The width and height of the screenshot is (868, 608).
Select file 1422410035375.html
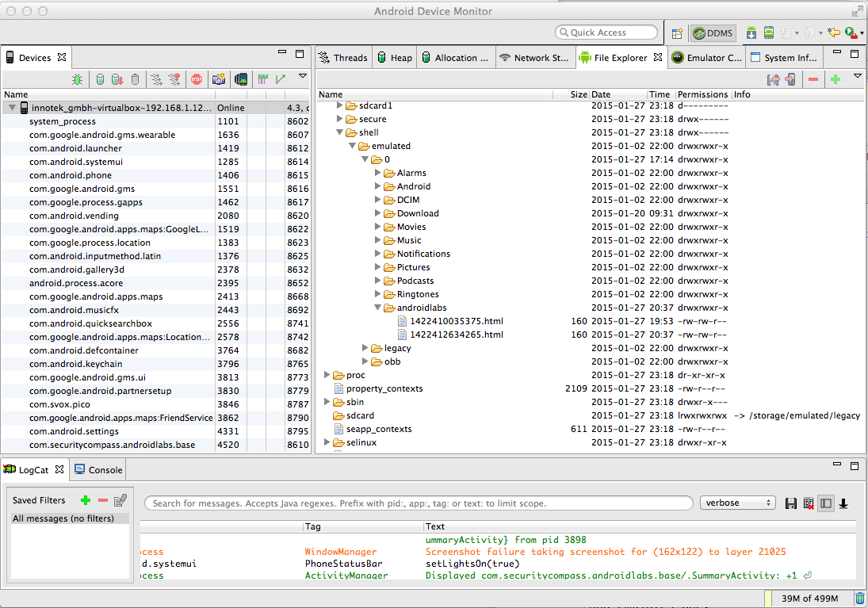click(x=456, y=321)
